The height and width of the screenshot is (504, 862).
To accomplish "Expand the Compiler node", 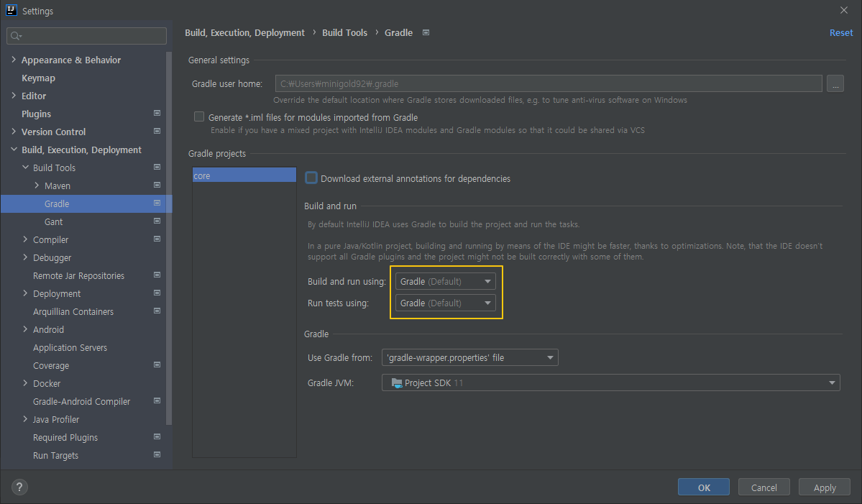I will pyautogui.click(x=25, y=239).
